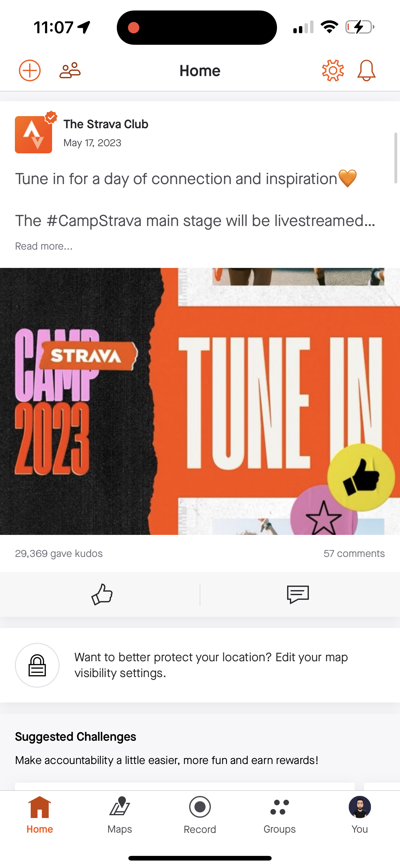Click the feed scrollbar indicator
This screenshot has width=400, height=868.
tap(396, 158)
